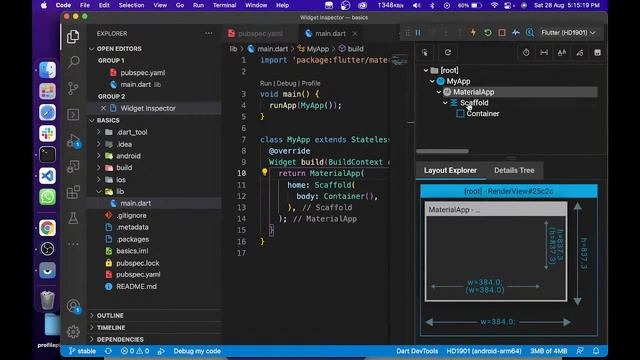Toggle Highlight Repaints in inspector
The width and height of the screenshot is (640, 360).
(x=580, y=53)
